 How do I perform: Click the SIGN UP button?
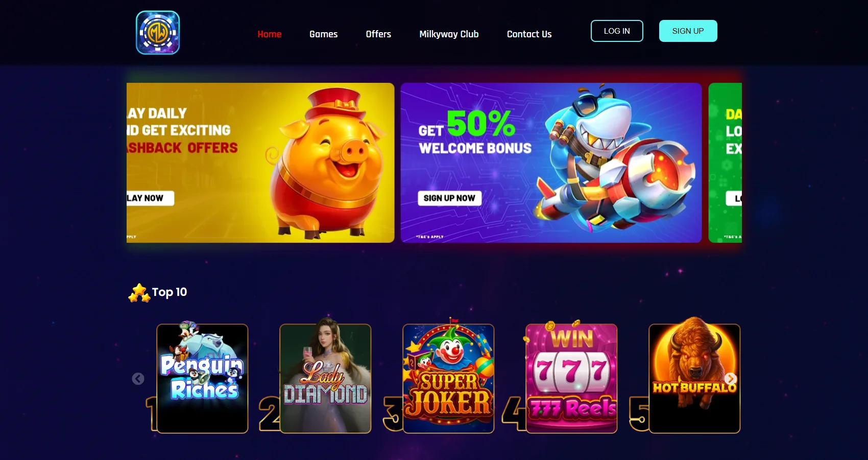[x=688, y=31]
